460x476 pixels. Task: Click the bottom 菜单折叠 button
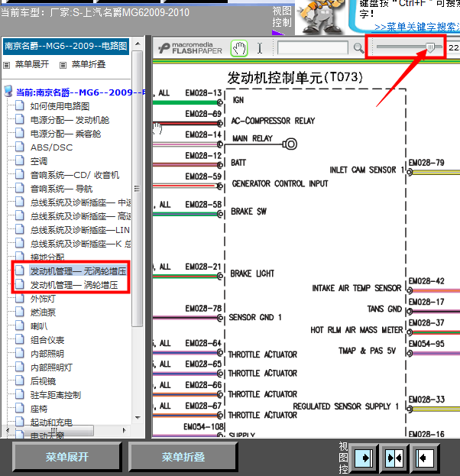[x=183, y=457]
